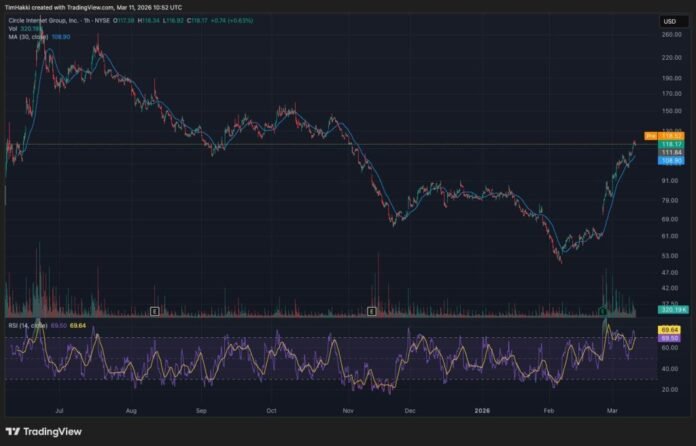Viewport: 696px width, 446px height.
Task: Click the purple 69.50 RSI value label
Action: point(670,339)
